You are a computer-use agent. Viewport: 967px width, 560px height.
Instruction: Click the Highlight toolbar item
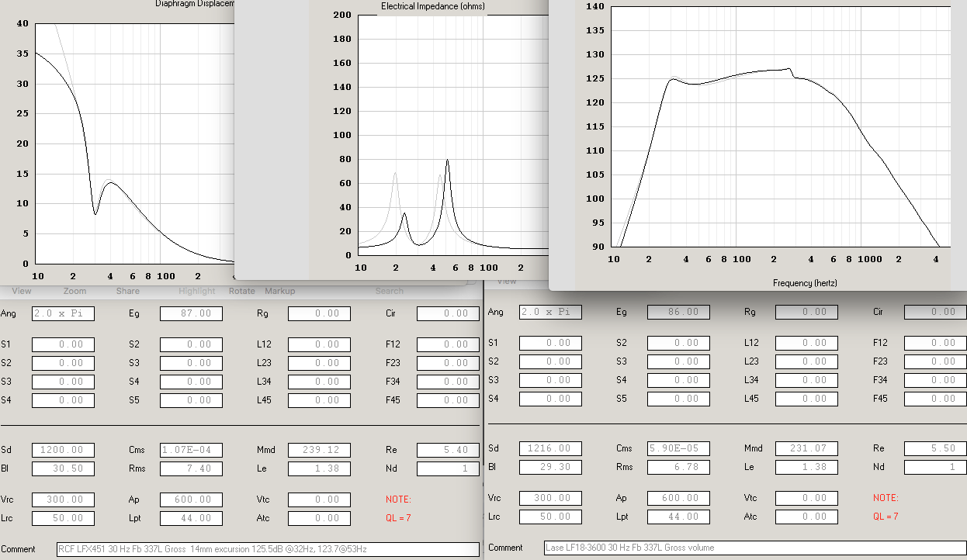click(197, 291)
